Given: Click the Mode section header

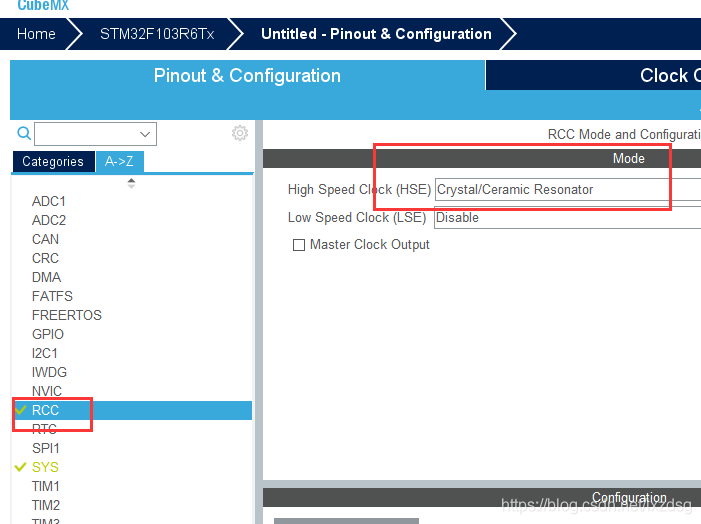Looking at the screenshot, I should (x=482, y=158).
